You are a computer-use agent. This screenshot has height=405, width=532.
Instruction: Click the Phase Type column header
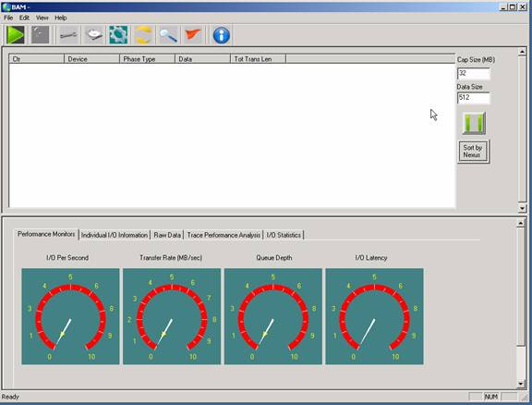click(x=147, y=59)
